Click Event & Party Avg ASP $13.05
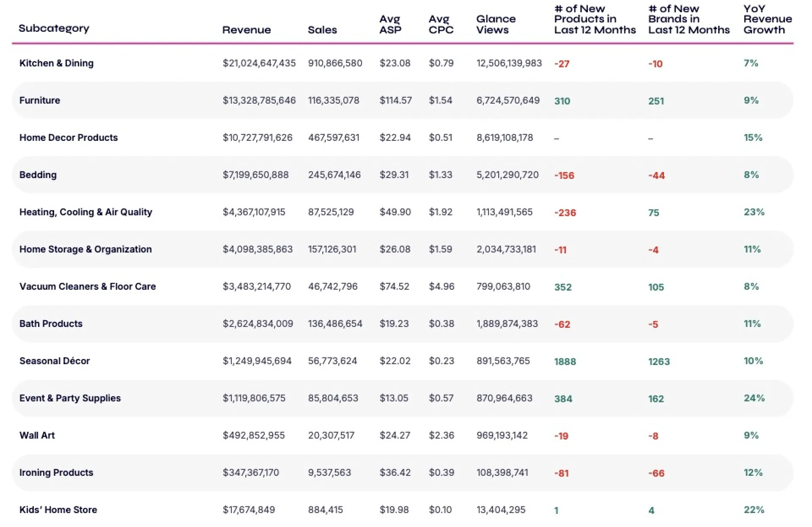The width and height of the screenshot is (812, 527). pos(394,398)
